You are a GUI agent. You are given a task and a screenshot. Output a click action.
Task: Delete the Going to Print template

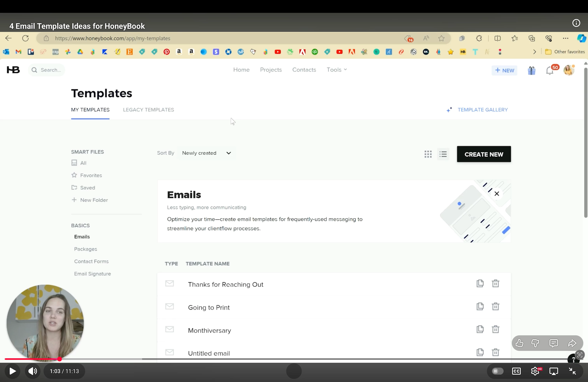pyautogui.click(x=495, y=306)
